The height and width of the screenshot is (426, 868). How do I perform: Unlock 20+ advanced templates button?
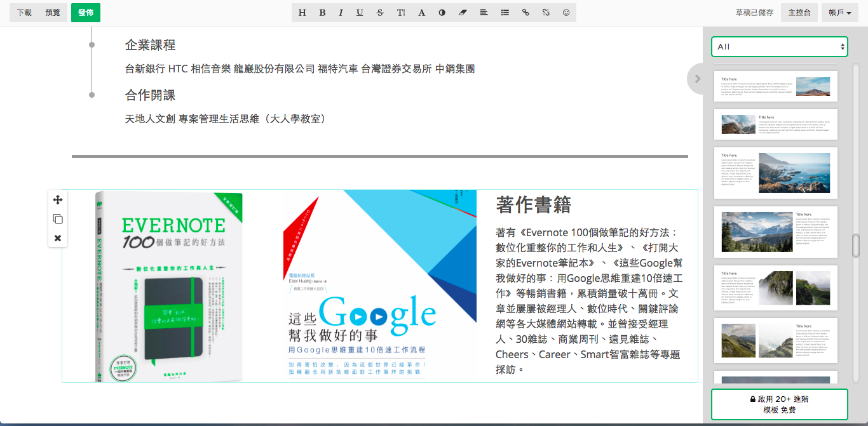point(780,404)
